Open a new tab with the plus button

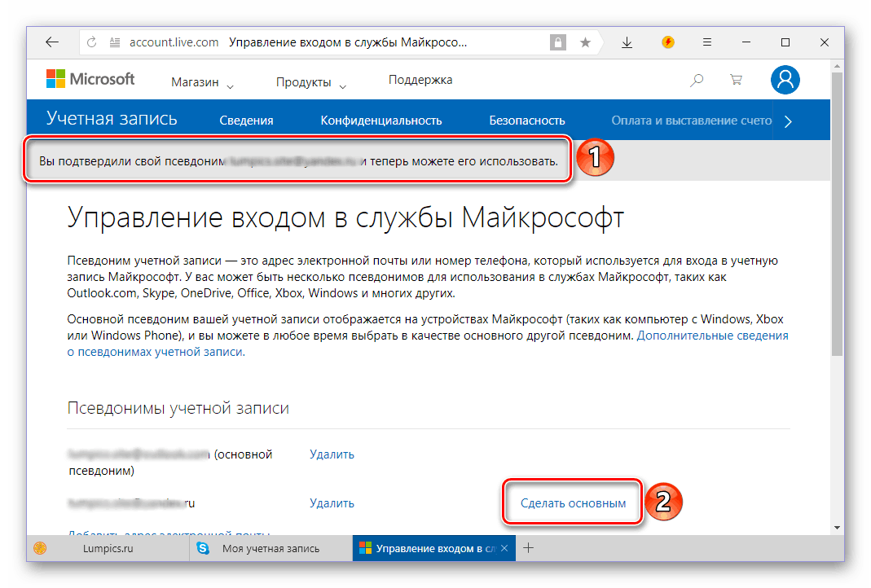528,548
